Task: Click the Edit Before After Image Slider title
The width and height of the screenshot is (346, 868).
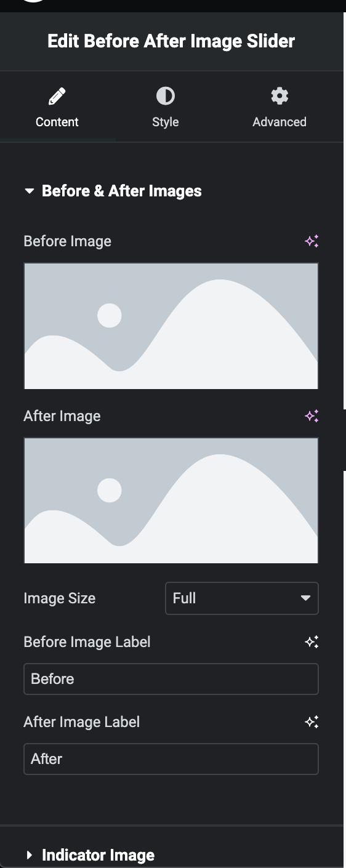Action: (x=171, y=41)
